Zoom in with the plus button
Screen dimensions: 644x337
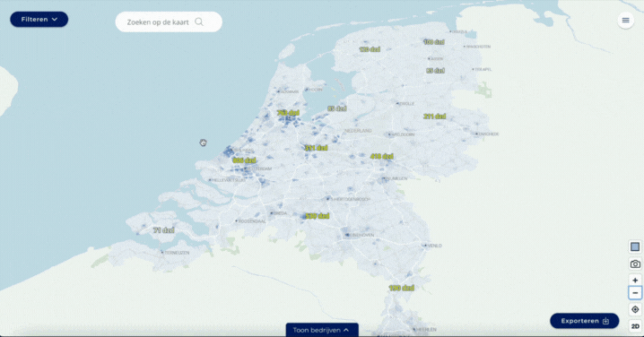[x=634, y=281]
